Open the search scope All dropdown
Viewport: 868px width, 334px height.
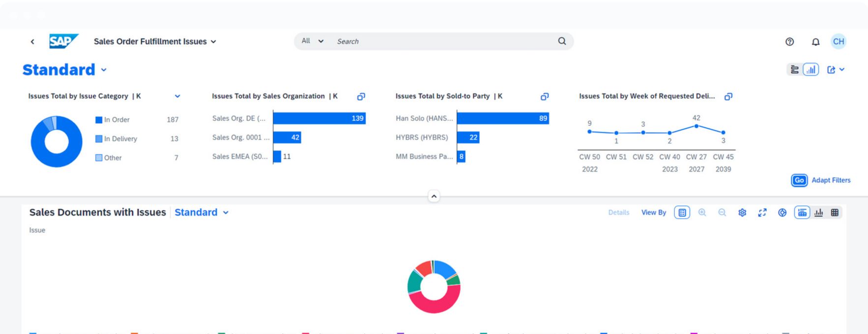pyautogui.click(x=313, y=41)
